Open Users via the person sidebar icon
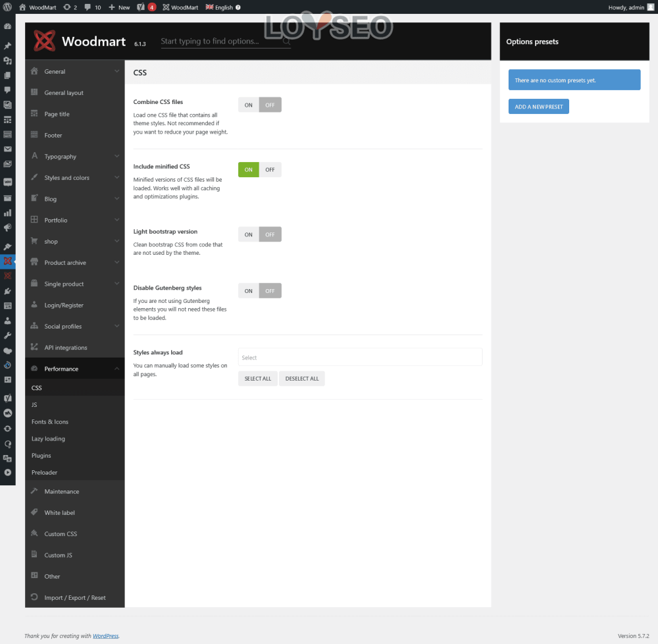 pyautogui.click(x=7, y=321)
